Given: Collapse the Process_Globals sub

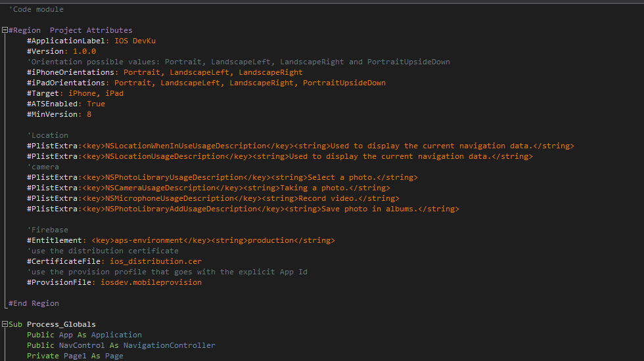Looking at the screenshot, I should pos(5,324).
